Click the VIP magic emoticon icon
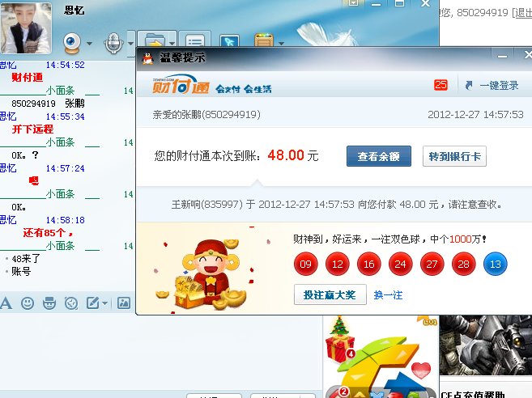 coord(49,303)
